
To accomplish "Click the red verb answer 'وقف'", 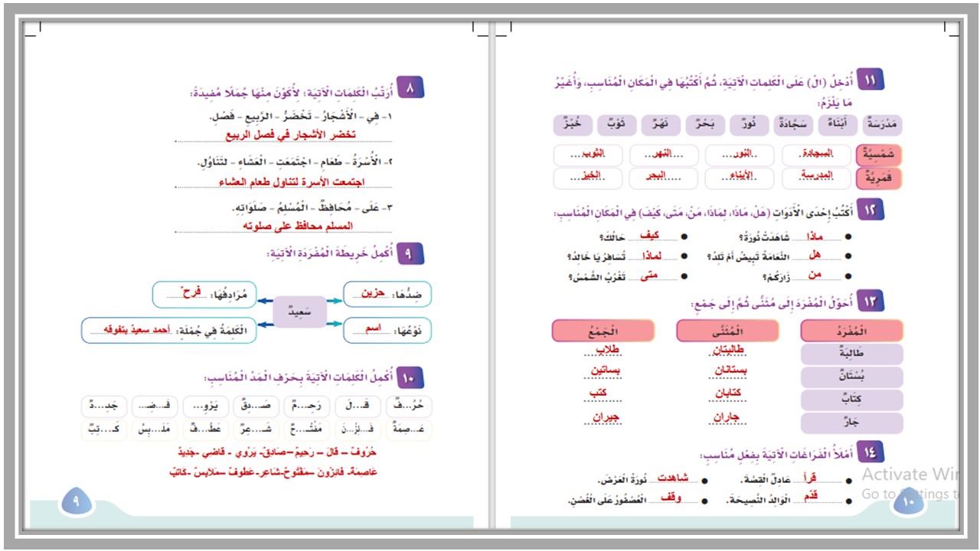I will 671,498.
